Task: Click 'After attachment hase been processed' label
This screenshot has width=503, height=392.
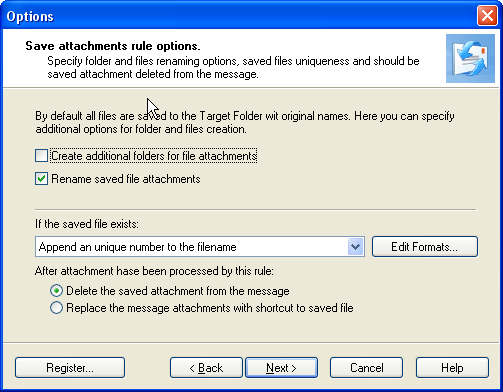Action: 154,271
